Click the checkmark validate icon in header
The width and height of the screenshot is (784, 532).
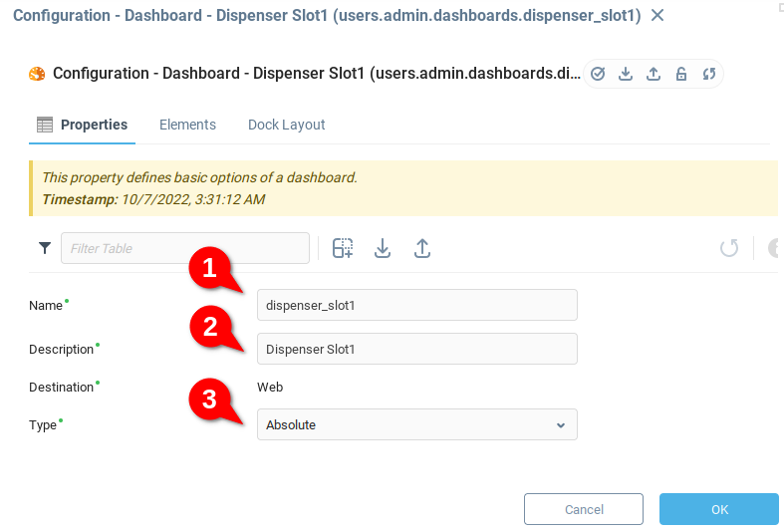click(x=598, y=74)
